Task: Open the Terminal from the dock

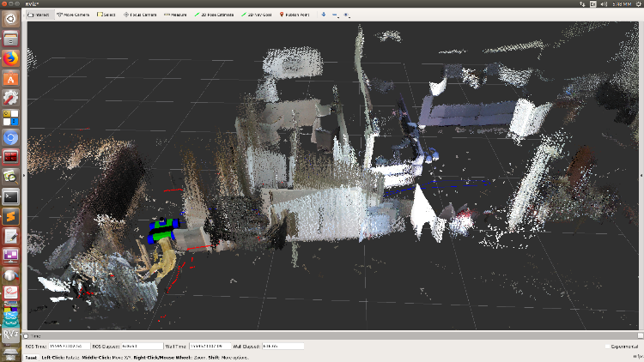Action: (10, 196)
